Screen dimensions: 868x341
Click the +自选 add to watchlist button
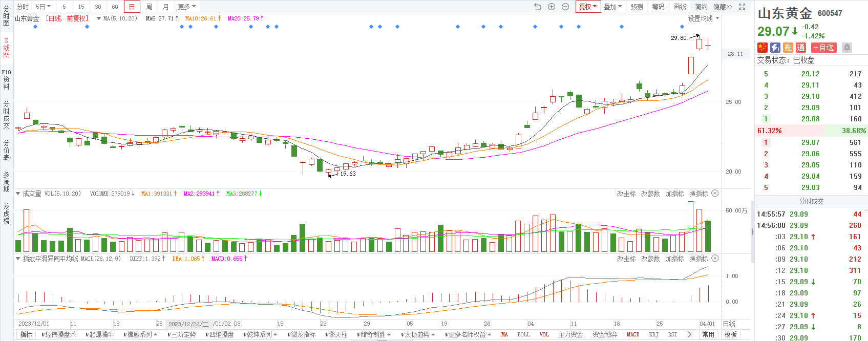[x=824, y=48]
